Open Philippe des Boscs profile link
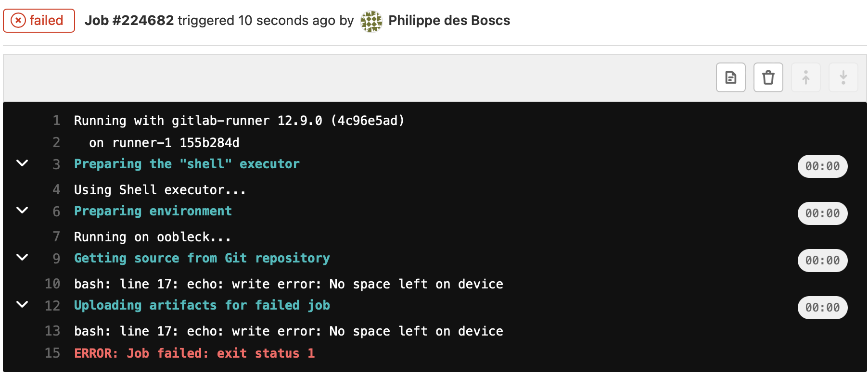The image size is (868, 374). (449, 21)
